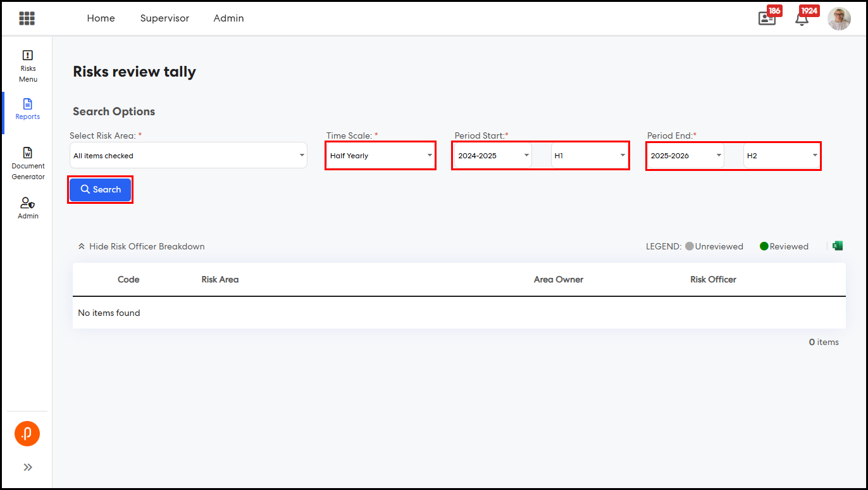Export results with the Excel icon
Viewport: 868px width, 490px height.
pyautogui.click(x=838, y=246)
